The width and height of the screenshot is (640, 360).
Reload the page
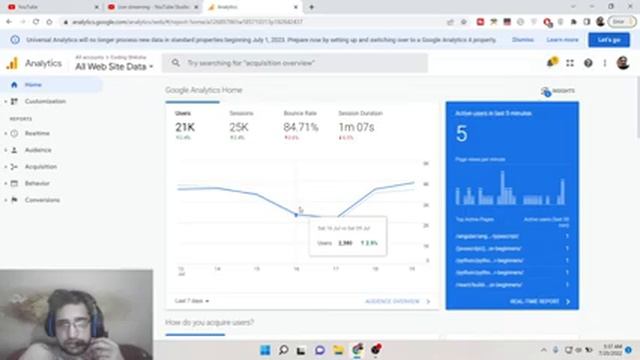(36, 22)
